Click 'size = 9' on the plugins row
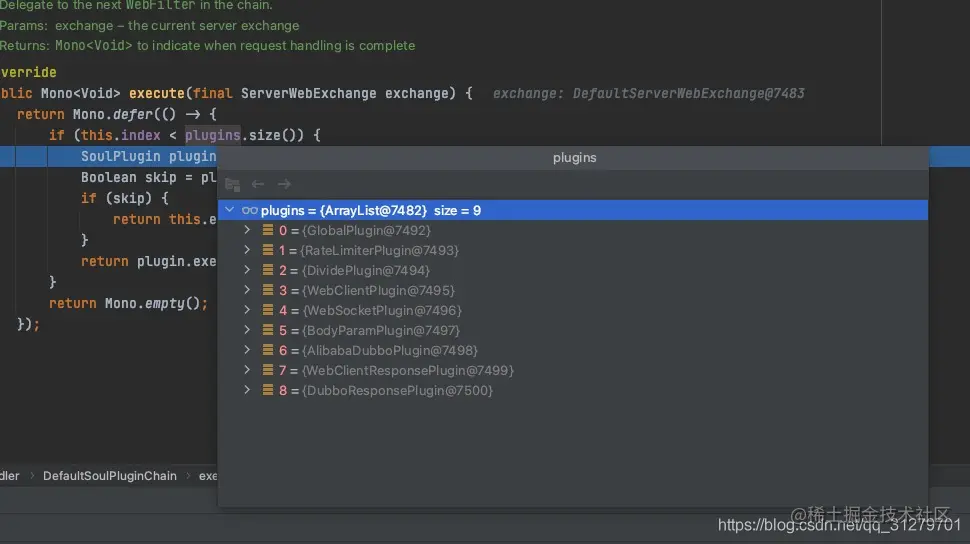The image size is (970, 544). point(457,210)
